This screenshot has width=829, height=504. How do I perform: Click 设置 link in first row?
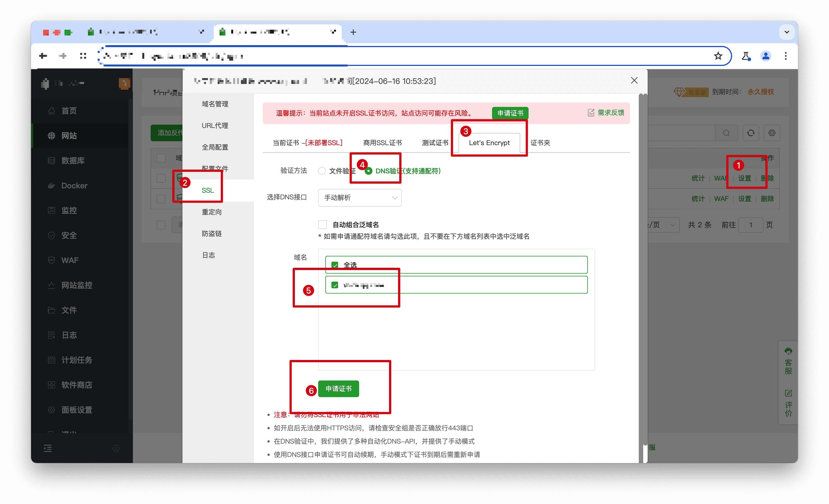tap(744, 178)
